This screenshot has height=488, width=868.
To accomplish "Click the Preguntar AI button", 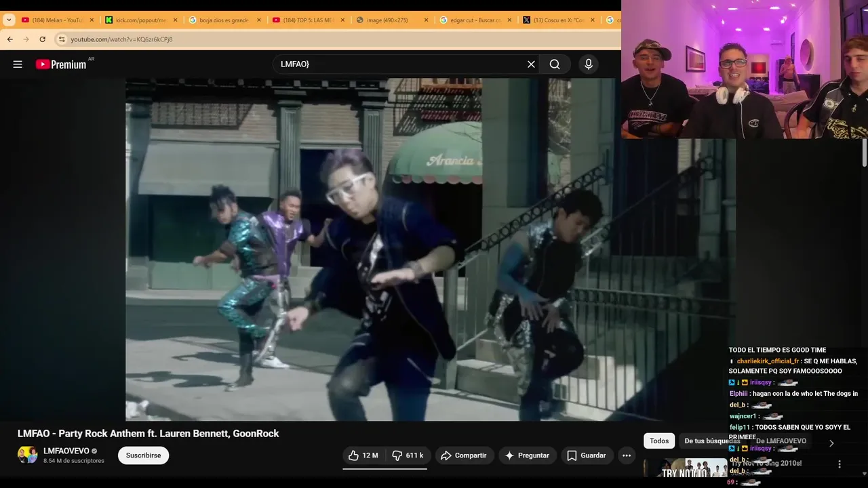I will tap(528, 455).
